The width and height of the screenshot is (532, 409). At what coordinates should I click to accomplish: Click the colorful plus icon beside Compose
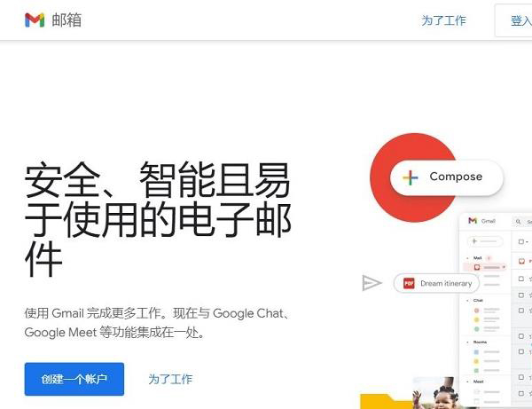(x=410, y=177)
